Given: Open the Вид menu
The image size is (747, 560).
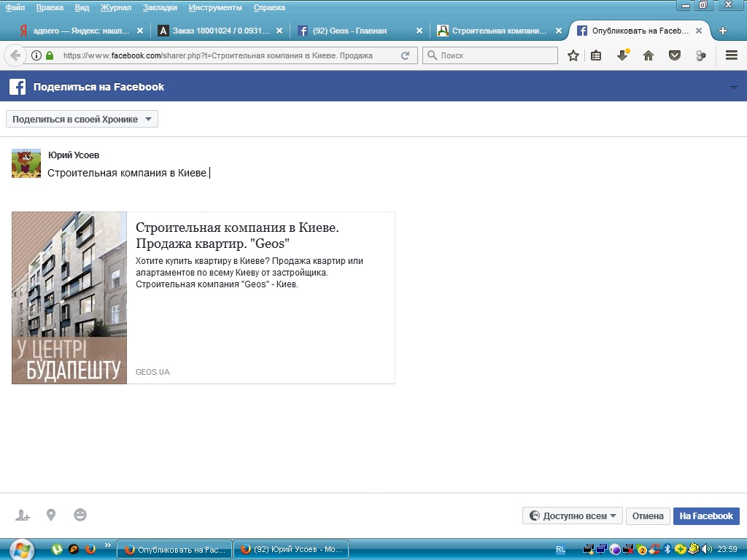Looking at the screenshot, I should click(x=82, y=7).
